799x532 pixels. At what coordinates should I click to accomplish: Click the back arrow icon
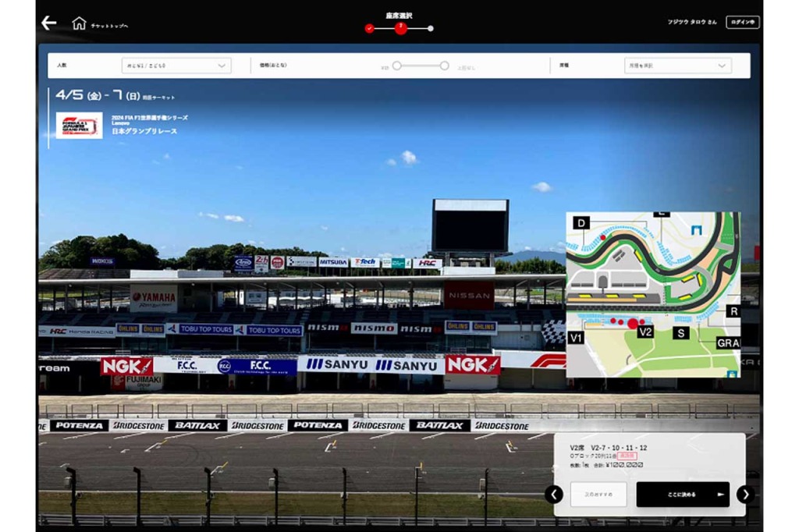49,23
